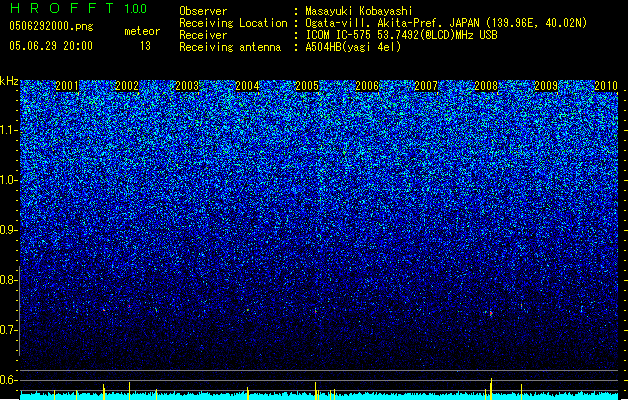The width and height of the screenshot is (629, 400).
Task: Click the date 05.06.29 20:00
Action: coord(51,46)
